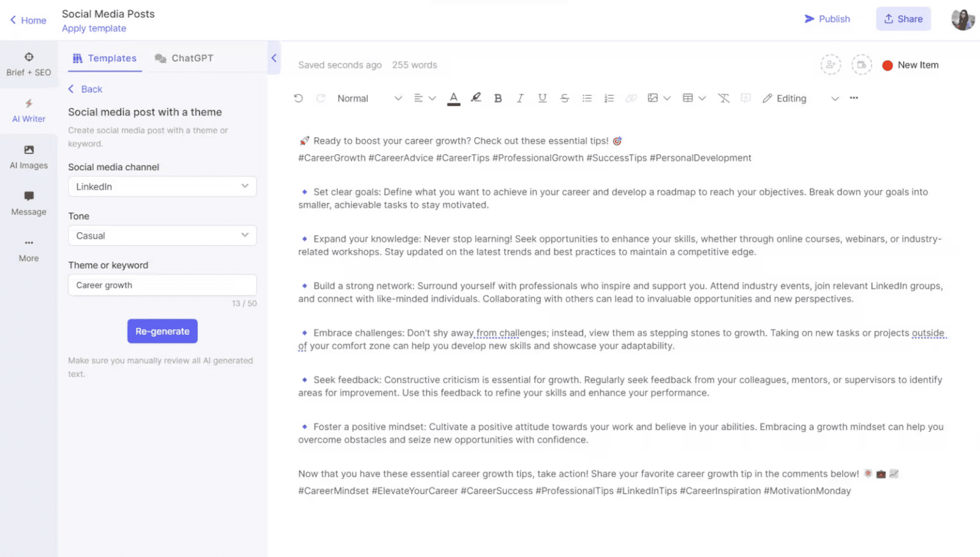Screen dimensions: 980x557
Task: Add an assignee to the item
Action: click(x=831, y=64)
